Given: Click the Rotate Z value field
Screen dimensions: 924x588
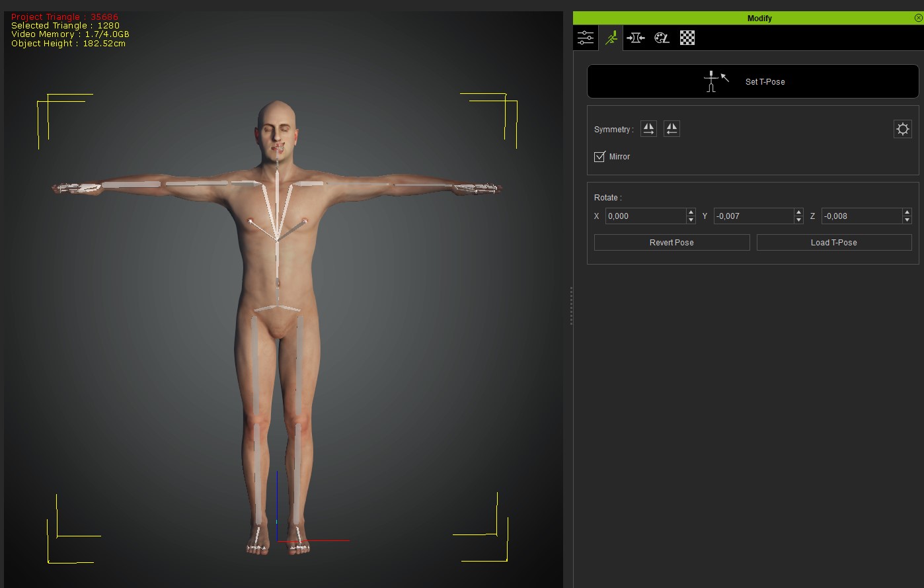Looking at the screenshot, I should [x=861, y=216].
